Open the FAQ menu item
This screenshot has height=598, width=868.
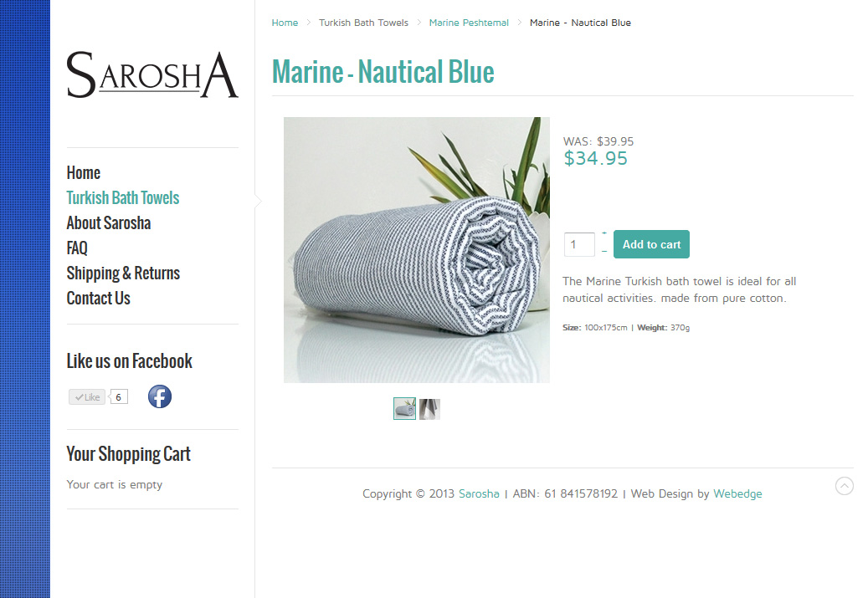coord(77,248)
